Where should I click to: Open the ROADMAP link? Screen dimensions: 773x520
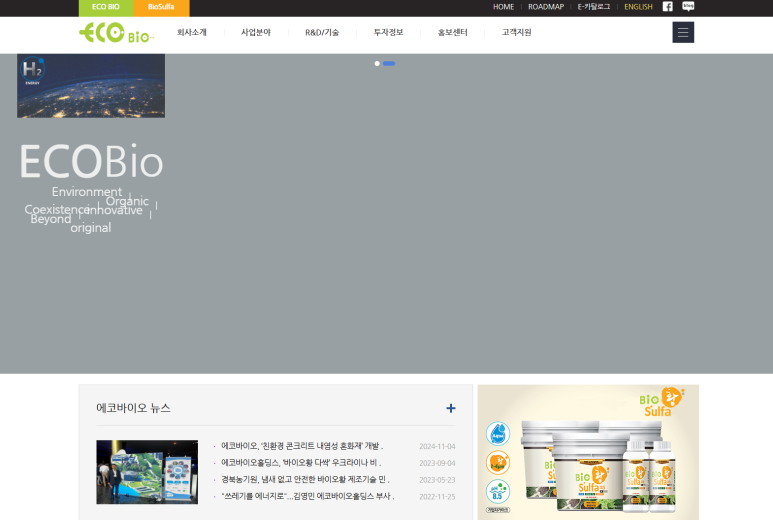pos(546,7)
